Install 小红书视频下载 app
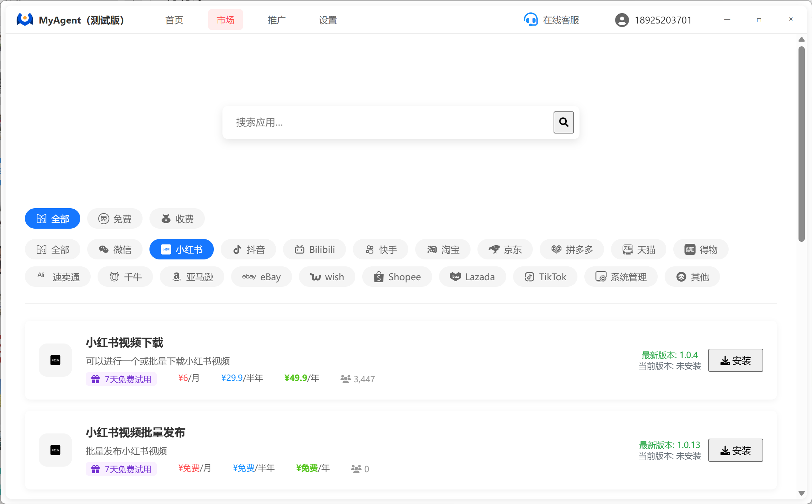This screenshot has width=812, height=504. [735, 360]
